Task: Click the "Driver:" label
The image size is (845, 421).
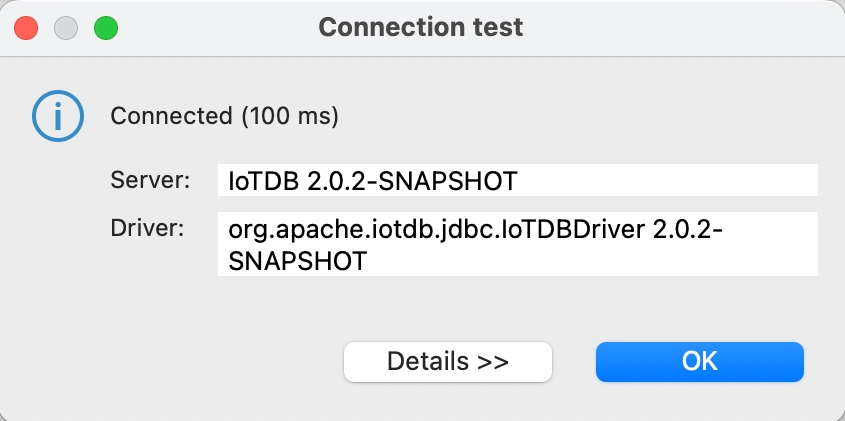Action: coord(148,228)
